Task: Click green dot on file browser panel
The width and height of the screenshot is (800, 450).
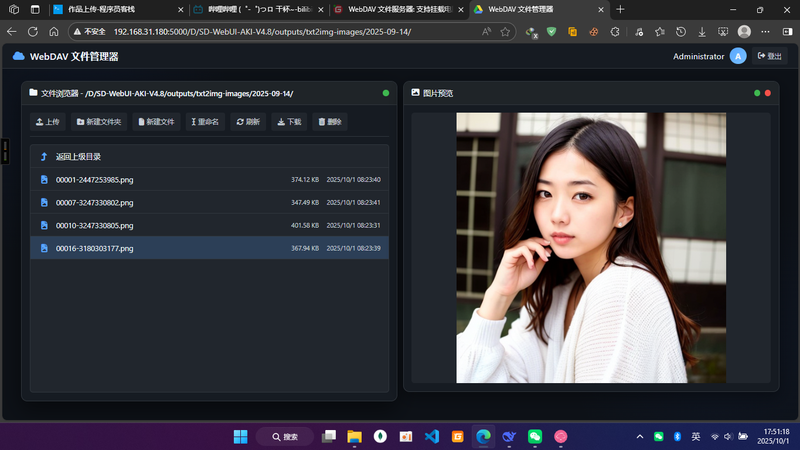Action: coord(386,93)
